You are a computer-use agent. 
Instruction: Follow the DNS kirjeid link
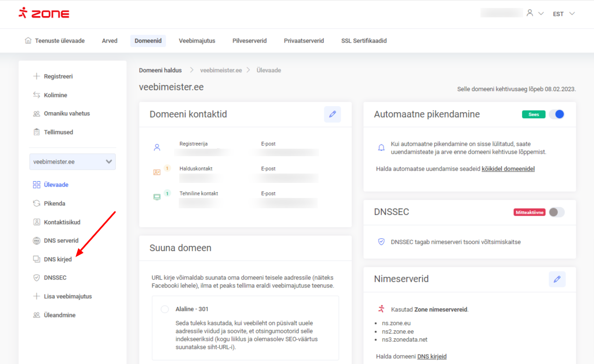(432, 356)
